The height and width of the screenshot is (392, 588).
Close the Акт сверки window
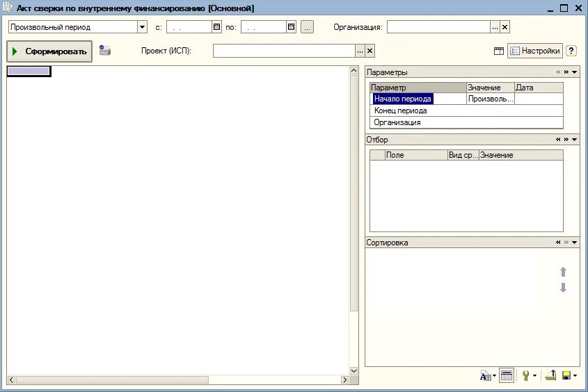coord(578,8)
